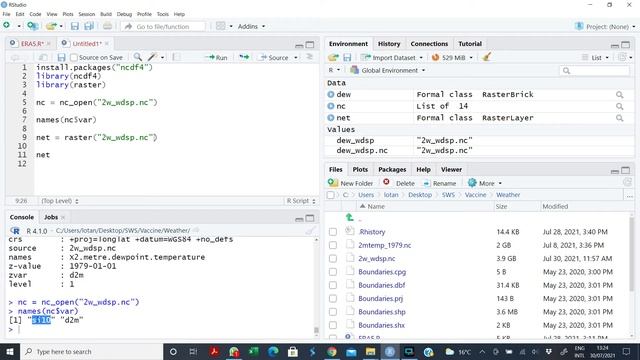The image size is (640, 360).
Task: Switch to the ERA5.R script tab
Action: click(32, 44)
